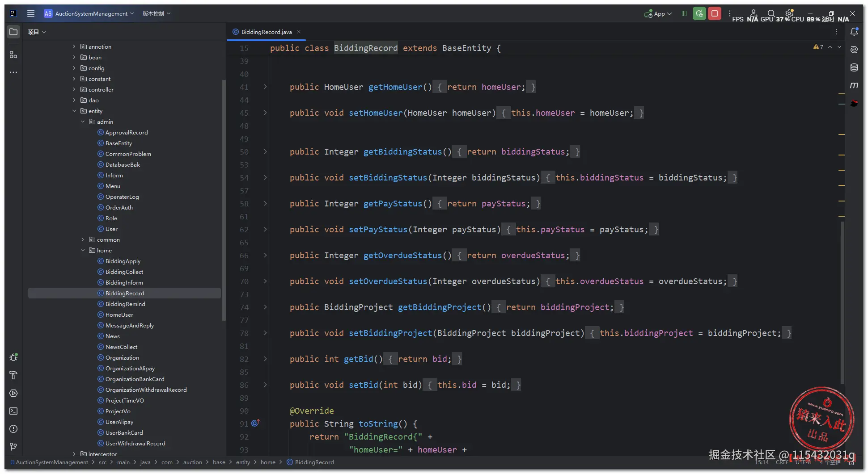Open the Debug tool window
Image resolution: width=868 pixels, height=474 pixels.
pyautogui.click(x=13, y=357)
